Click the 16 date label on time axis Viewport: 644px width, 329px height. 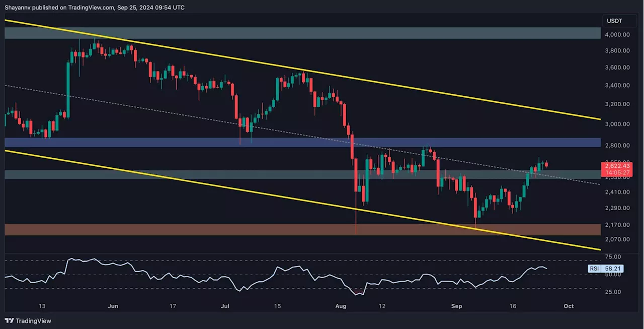point(513,306)
